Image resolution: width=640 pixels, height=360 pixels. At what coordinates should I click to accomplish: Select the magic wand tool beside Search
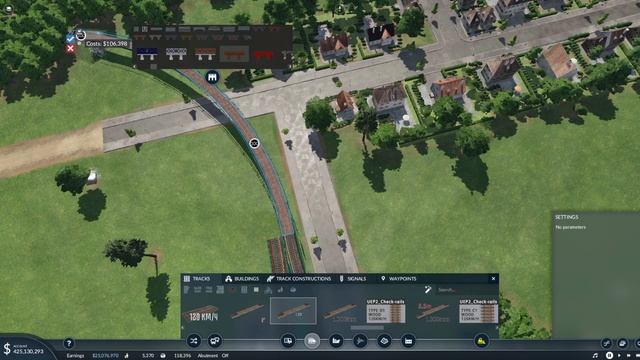point(428,289)
